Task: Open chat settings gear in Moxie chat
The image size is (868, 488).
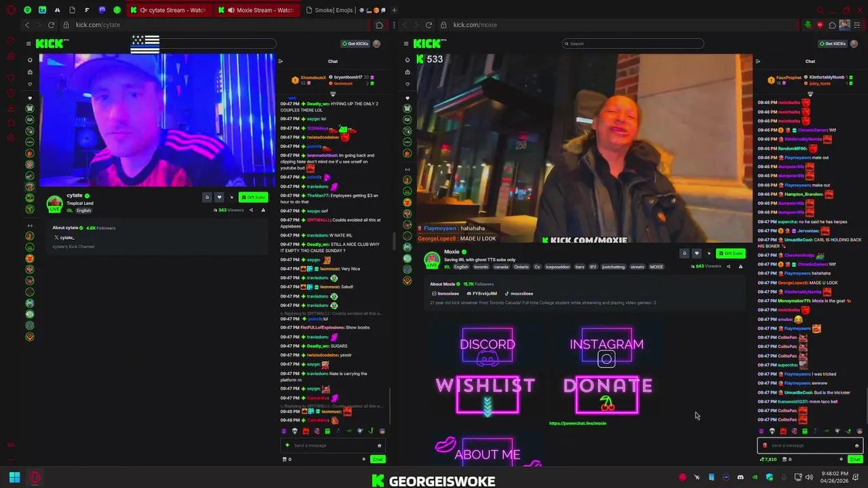Action: (841, 460)
